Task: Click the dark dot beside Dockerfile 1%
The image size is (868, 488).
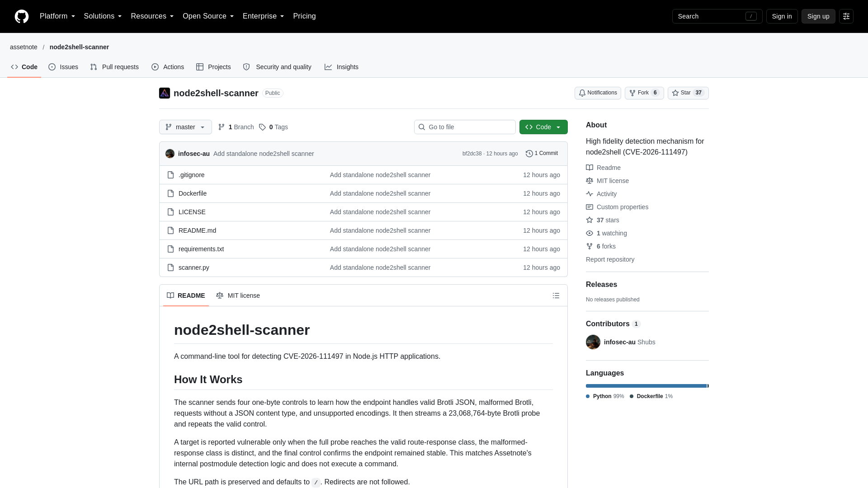Action: click(x=632, y=396)
